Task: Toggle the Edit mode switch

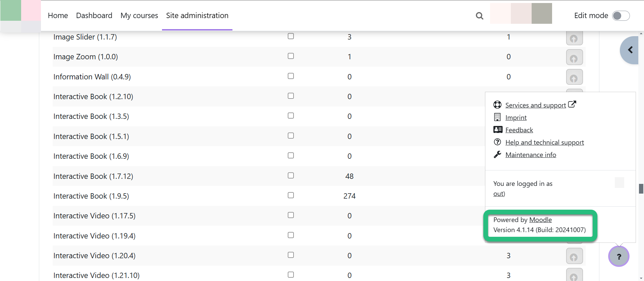Action: pos(621,16)
